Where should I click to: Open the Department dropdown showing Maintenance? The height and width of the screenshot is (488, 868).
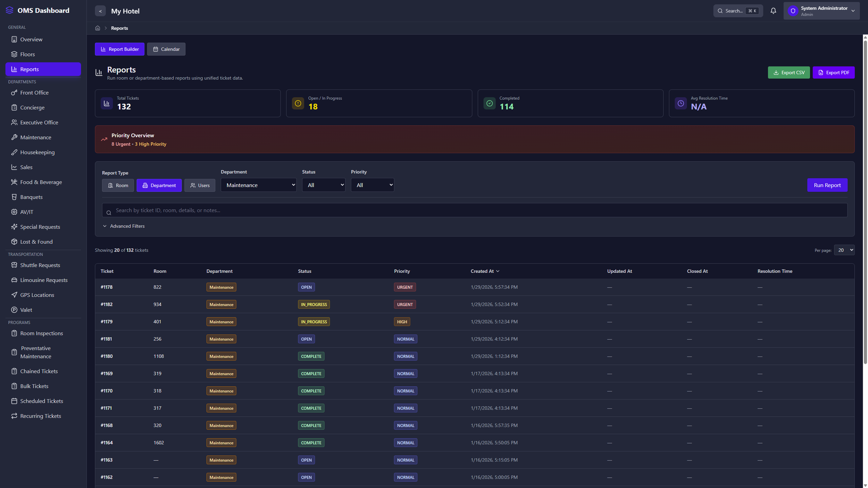tap(258, 185)
